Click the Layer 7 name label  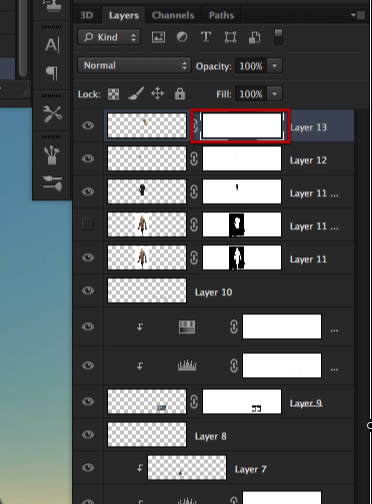click(251, 469)
